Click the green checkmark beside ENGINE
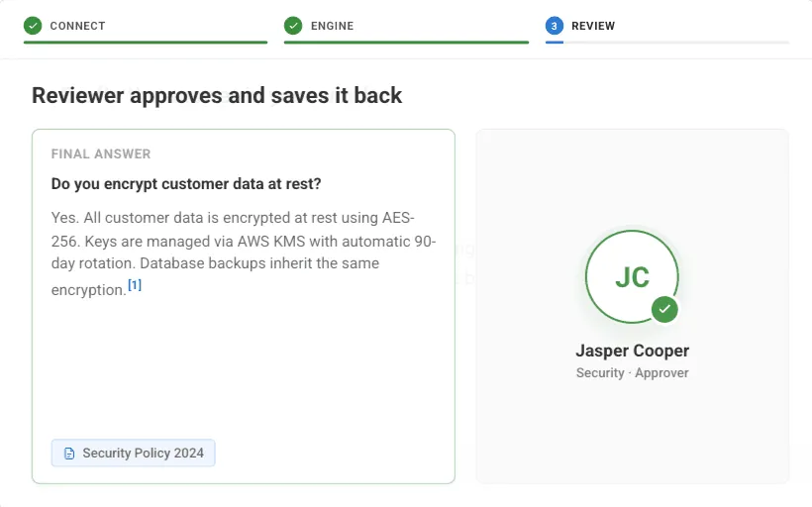The image size is (812, 507). coord(293,26)
